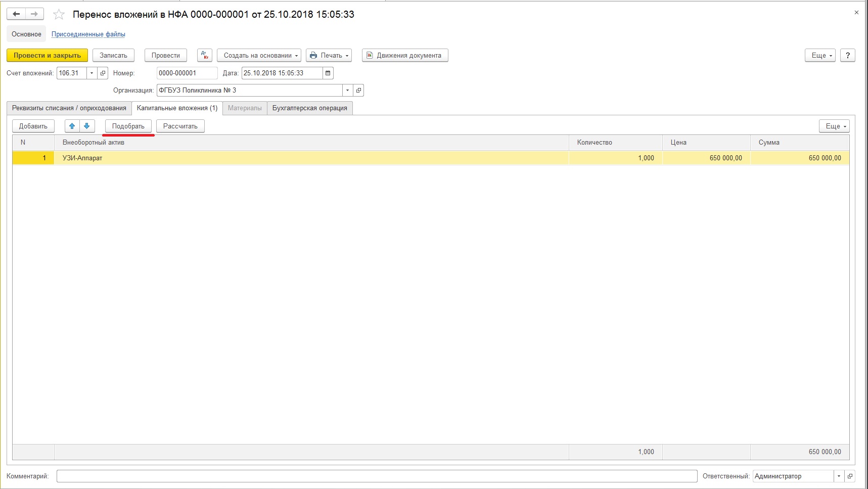Image resolution: width=868 pixels, height=489 pixels.
Task: Open Ответственный record form icon
Action: click(x=850, y=476)
